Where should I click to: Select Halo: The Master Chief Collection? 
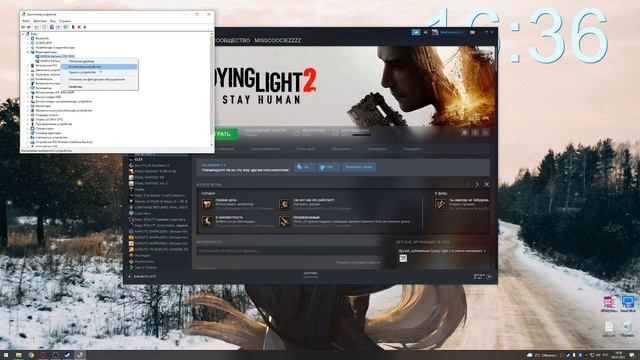(160, 196)
